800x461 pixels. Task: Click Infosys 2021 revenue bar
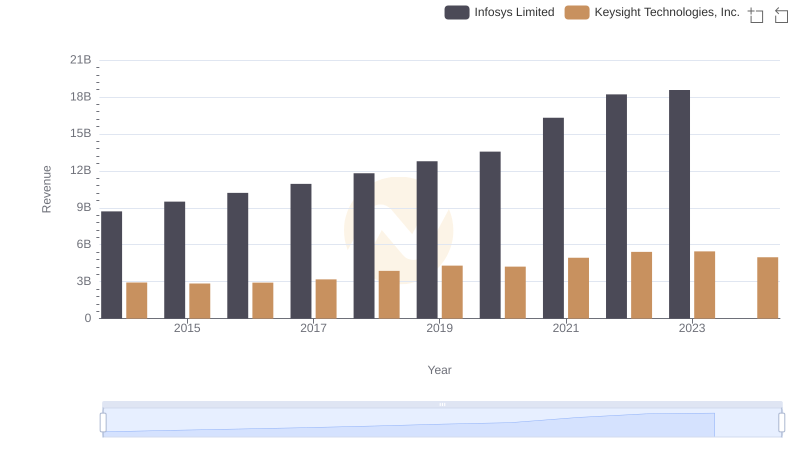coord(553,218)
